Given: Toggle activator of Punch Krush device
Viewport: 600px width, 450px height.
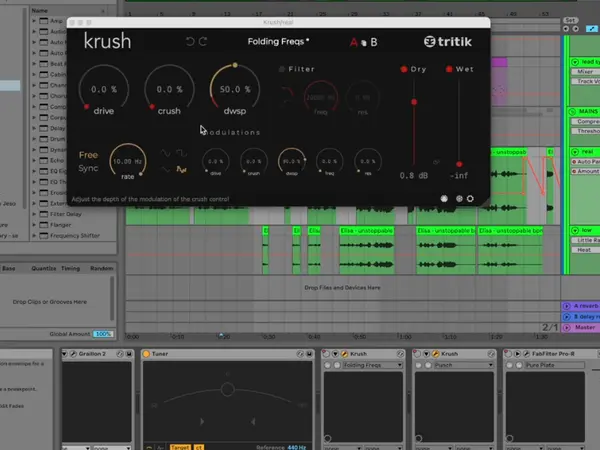Looking at the screenshot, I should tap(417, 354).
